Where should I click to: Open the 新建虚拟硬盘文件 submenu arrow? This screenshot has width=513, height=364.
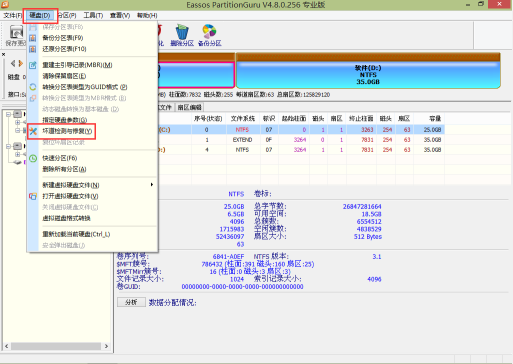point(152,185)
